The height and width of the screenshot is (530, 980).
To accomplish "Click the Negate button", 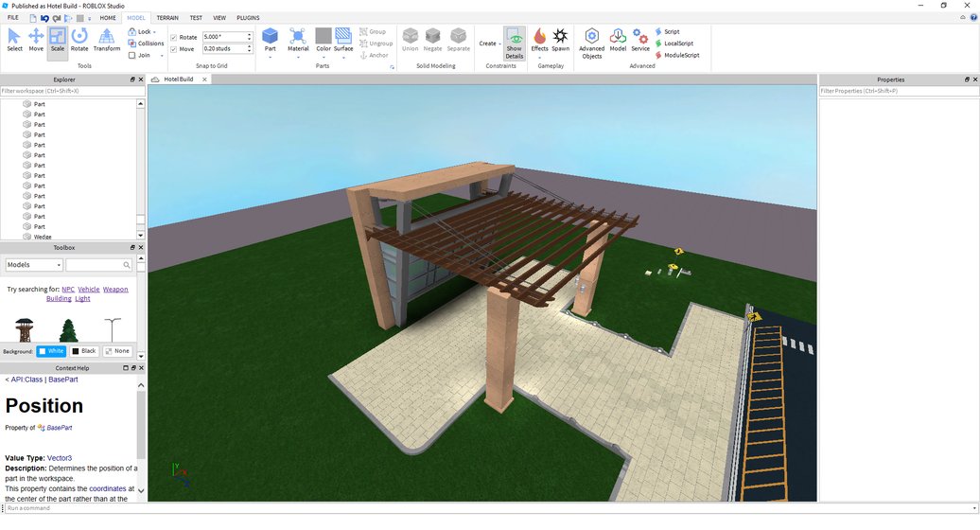I will pyautogui.click(x=432, y=40).
